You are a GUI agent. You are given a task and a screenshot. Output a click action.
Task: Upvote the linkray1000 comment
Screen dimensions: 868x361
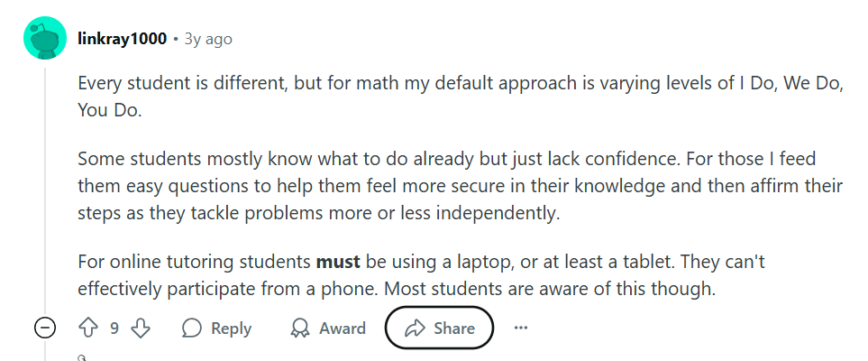point(88,329)
